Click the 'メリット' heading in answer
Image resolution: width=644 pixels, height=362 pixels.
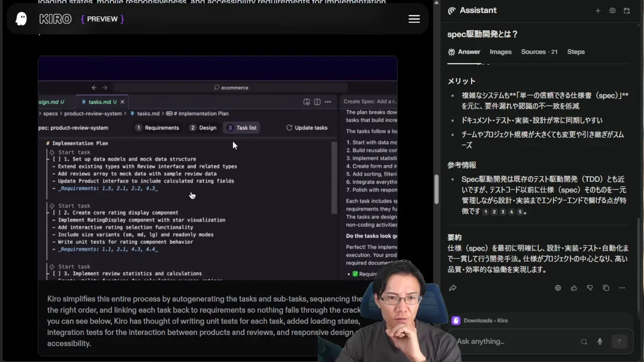[462, 81]
